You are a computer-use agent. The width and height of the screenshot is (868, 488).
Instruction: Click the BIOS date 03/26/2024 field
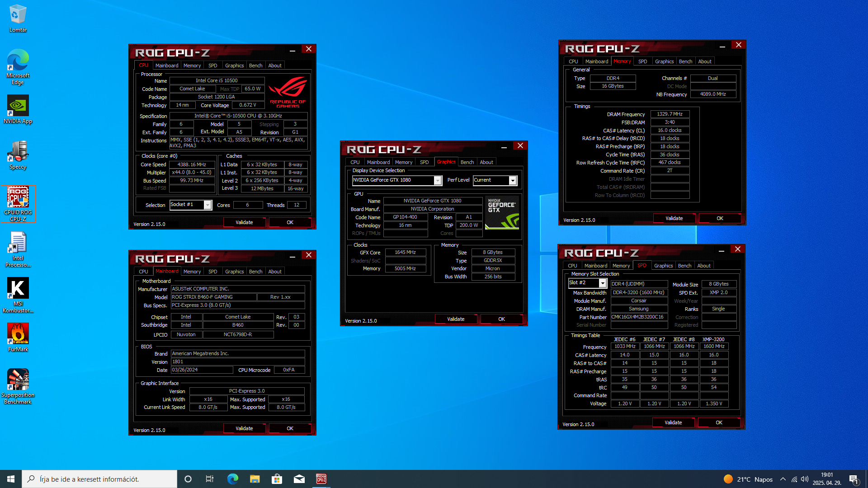[x=202, y=370]
